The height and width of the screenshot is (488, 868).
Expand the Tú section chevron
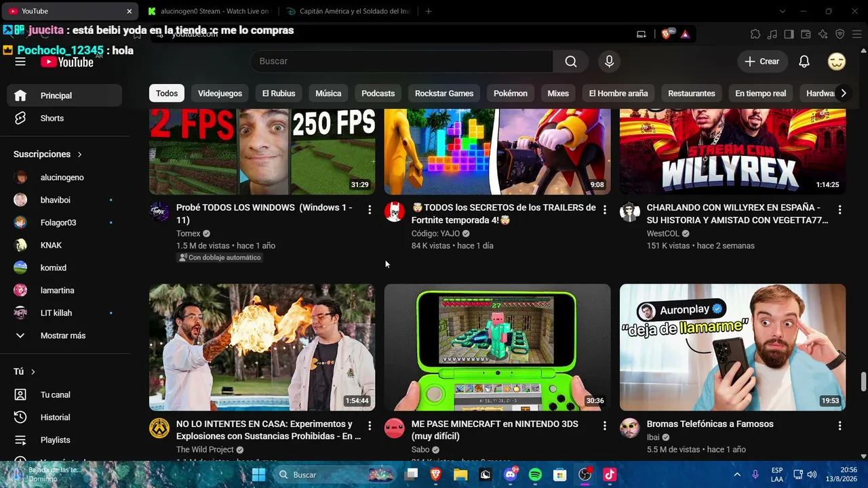click(33, 371)
